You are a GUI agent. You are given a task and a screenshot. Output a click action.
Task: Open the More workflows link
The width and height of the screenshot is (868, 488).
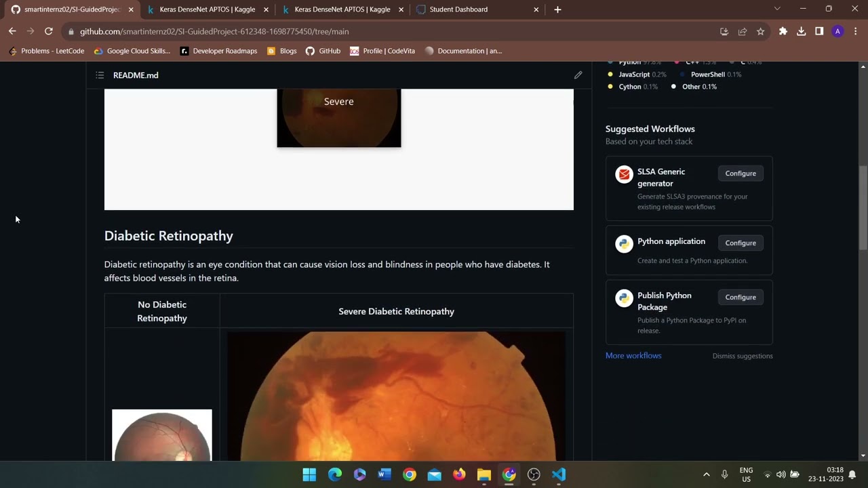(633, 355)
